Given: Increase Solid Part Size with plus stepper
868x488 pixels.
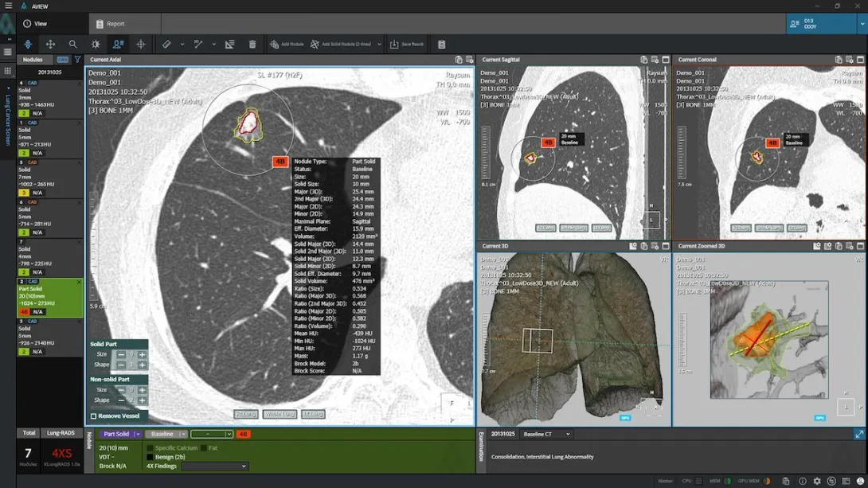Looking at the screenshot, I should (x=141, y=354).
